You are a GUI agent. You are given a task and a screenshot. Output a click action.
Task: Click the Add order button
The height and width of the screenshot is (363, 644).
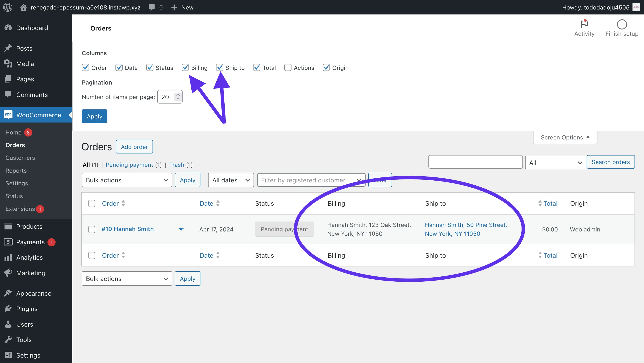[x=134, y=147]
